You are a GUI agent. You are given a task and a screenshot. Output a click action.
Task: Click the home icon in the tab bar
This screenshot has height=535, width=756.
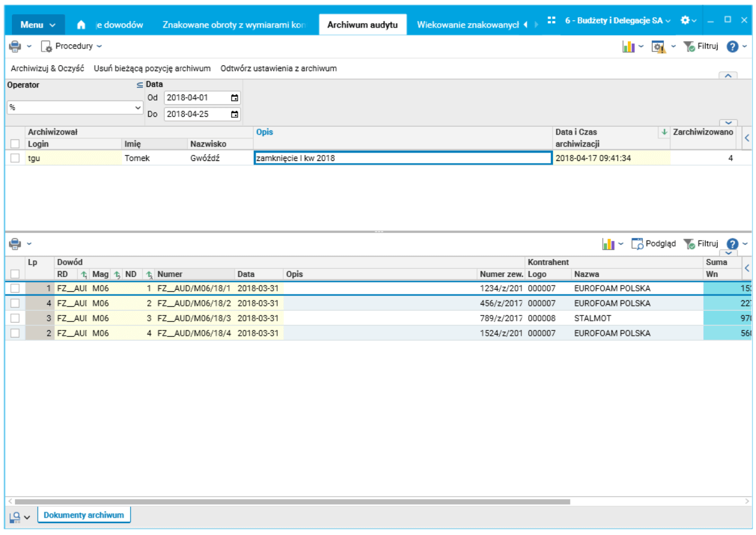pyautogui.click(x=81, y=25)
